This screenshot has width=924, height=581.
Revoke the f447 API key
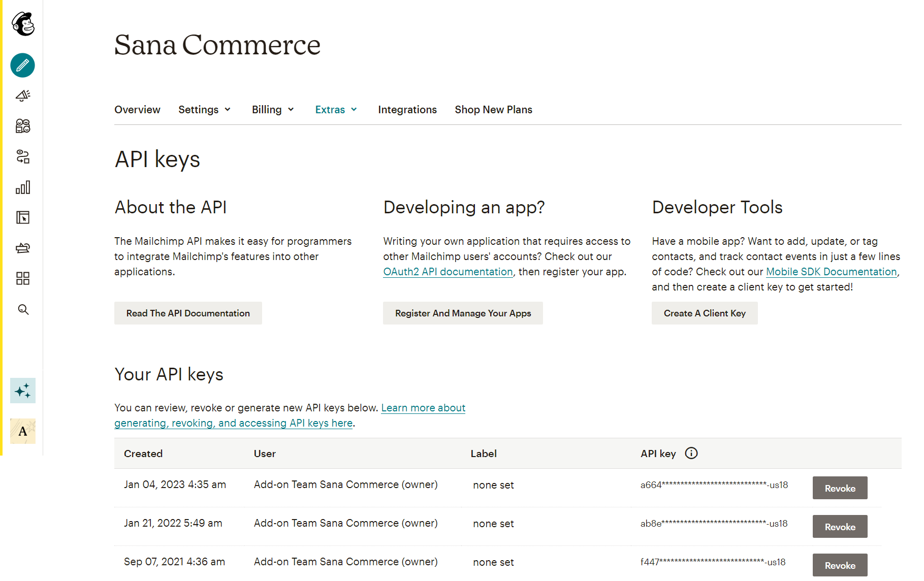(x=840, y=565)
